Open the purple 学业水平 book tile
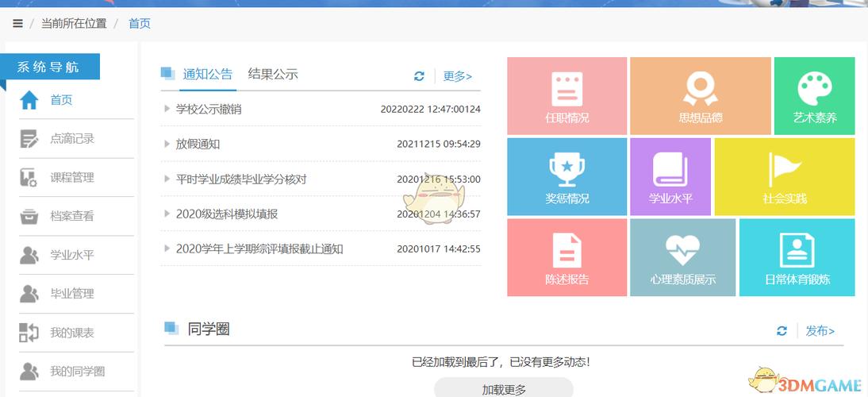868x397 pixels. click(670, 176)
